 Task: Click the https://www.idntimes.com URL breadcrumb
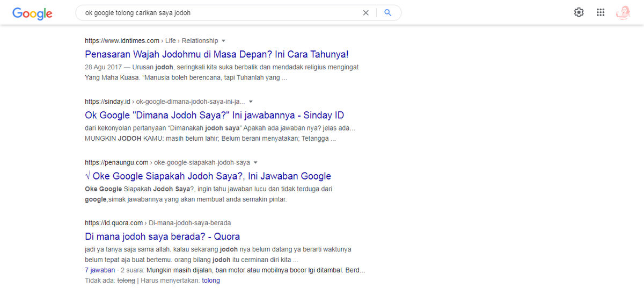[x=151, y=41]
